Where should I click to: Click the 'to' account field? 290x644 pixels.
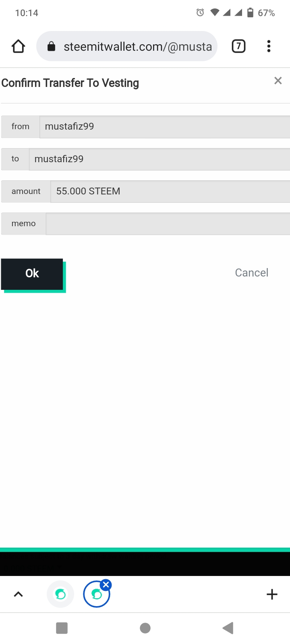159,159
